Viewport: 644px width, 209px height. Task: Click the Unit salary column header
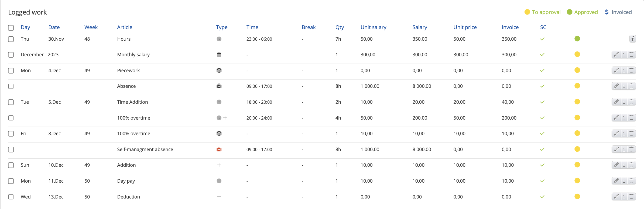[x=373, y=27]
